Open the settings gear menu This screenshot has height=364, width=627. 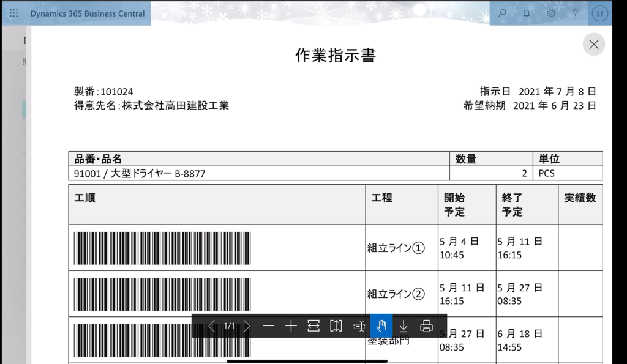point(550,13)
